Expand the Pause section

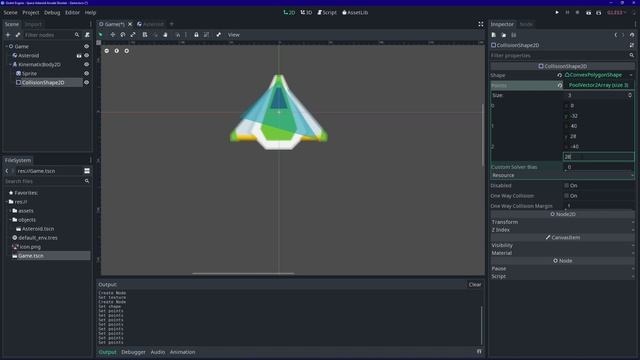(562, 269)
